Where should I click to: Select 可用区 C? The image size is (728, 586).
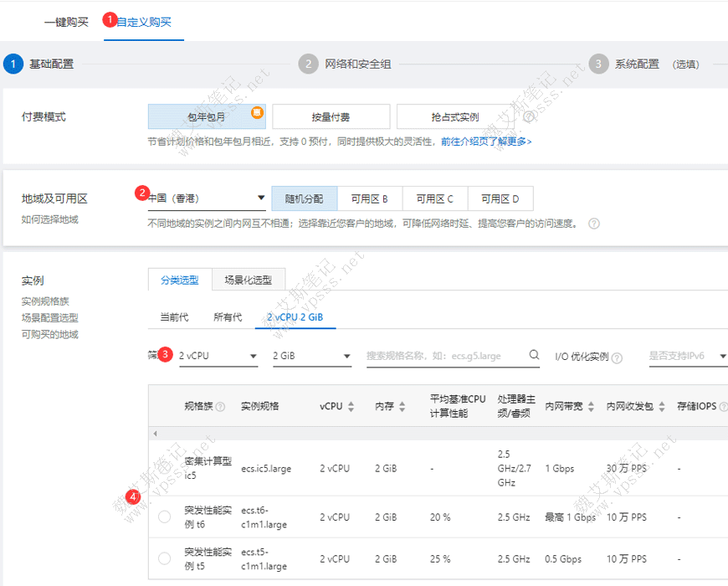tap(435, 198)
